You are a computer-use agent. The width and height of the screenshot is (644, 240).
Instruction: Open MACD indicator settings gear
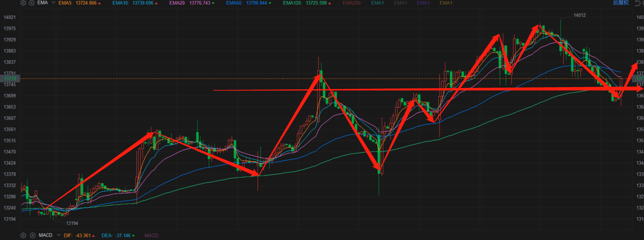click(23, 235)
